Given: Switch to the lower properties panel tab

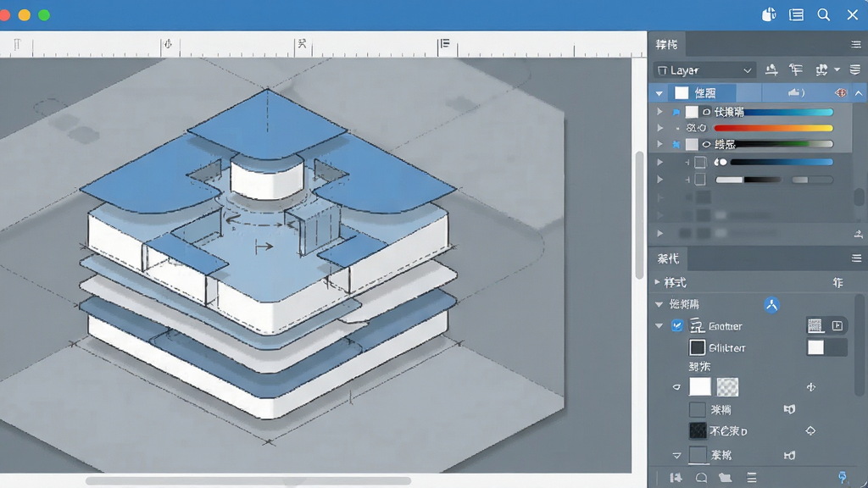Looking at the screenshot, I should tap(668, 258).
